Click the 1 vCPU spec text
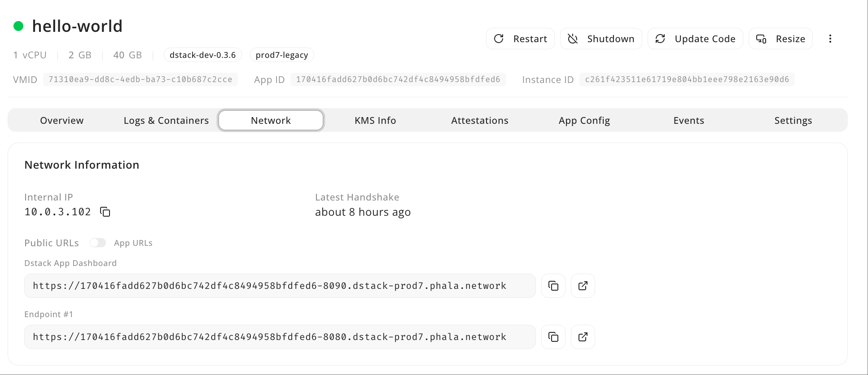The image size is (868, 375). (x=30, y=55)
